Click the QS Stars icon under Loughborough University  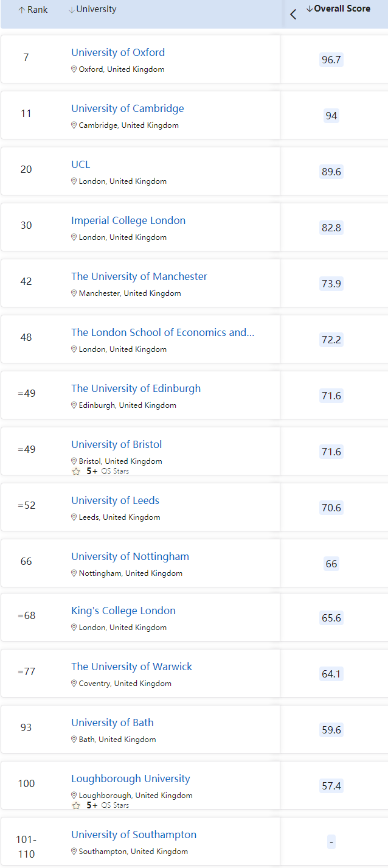point(76,805)
